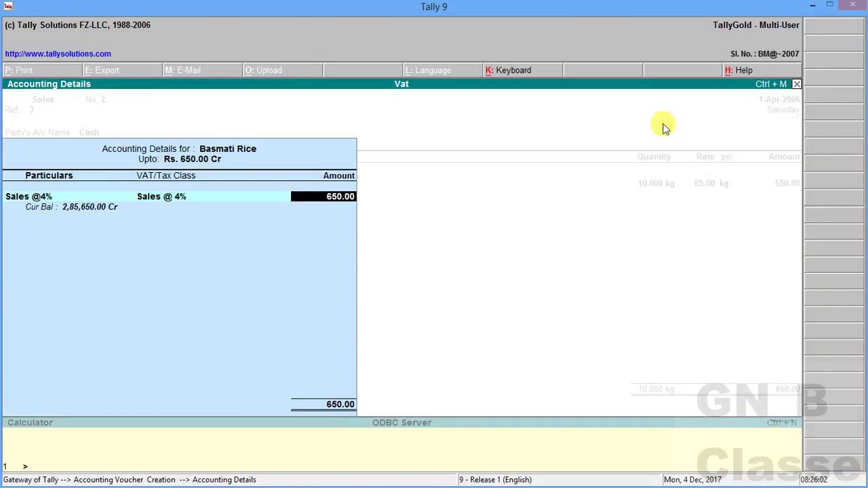This screenshot has height=488, width=868.
Task: Click the Sales @ 4% VAT/Tax class
Action: tap(161, 197)
